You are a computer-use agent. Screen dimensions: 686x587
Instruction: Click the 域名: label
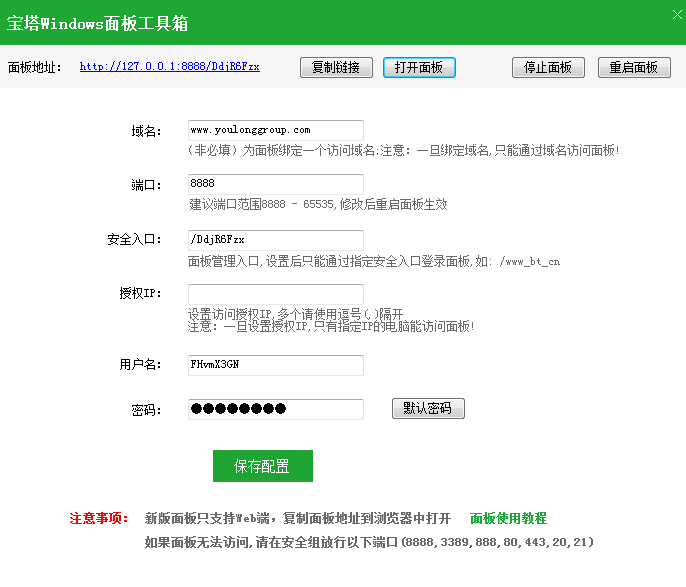click(147, 131)
